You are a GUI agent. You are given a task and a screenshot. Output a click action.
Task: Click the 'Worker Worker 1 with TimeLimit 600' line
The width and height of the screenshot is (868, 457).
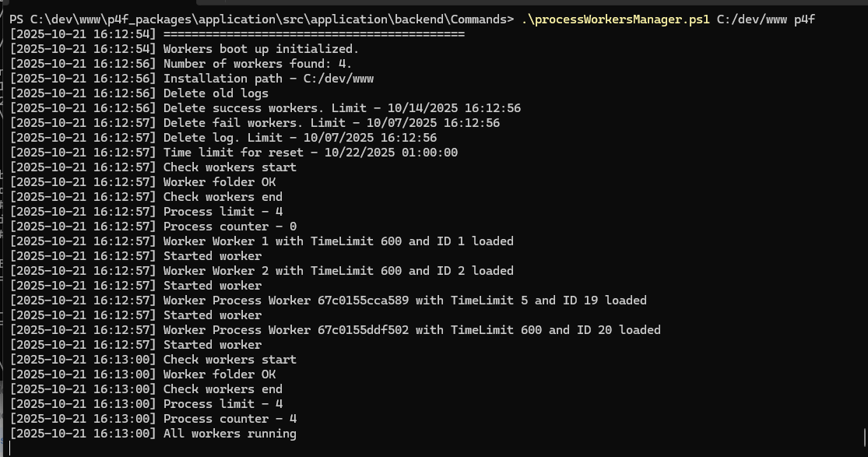[338, 241]
